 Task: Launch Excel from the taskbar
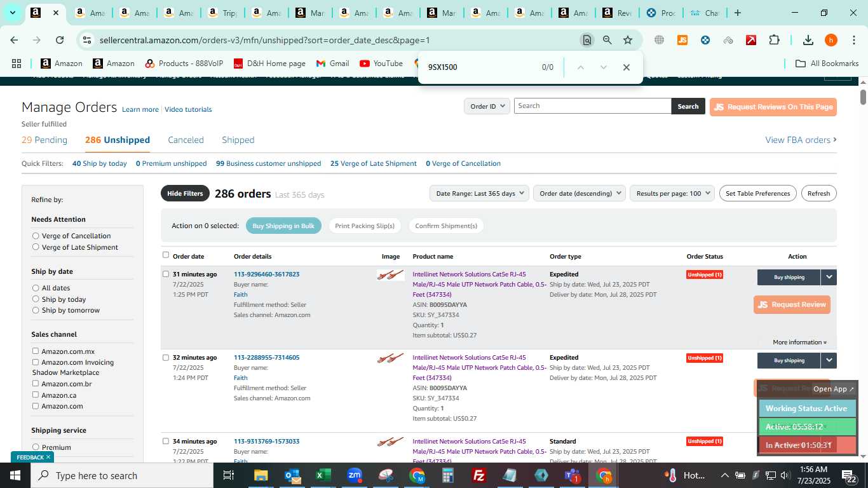click(x=323, y=475)
